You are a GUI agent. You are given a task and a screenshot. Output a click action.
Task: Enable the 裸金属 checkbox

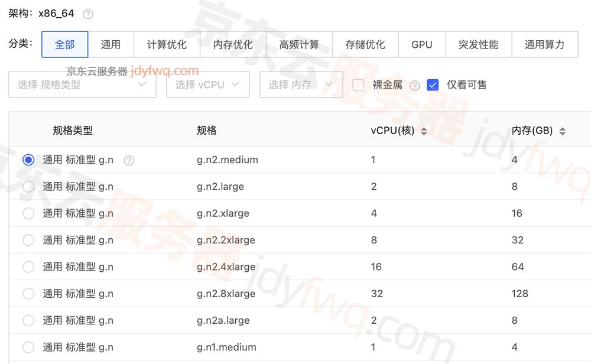358,84
